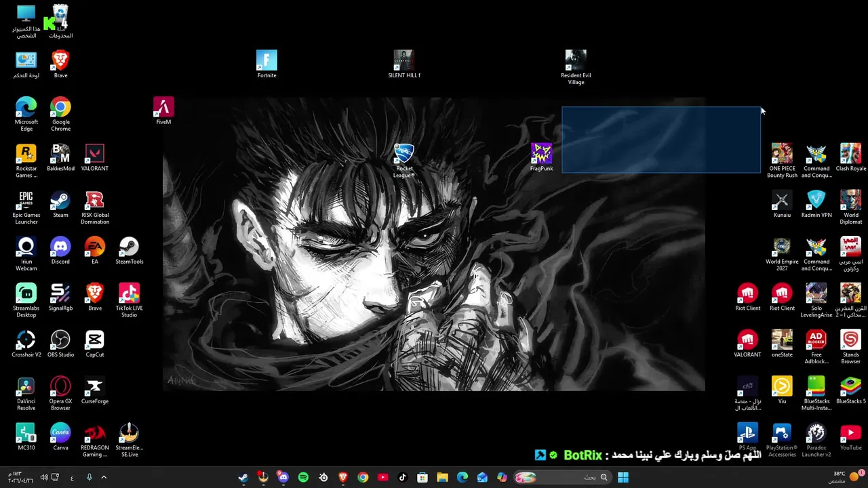Select the CapCut desktop icon

(x=95, y=344)
